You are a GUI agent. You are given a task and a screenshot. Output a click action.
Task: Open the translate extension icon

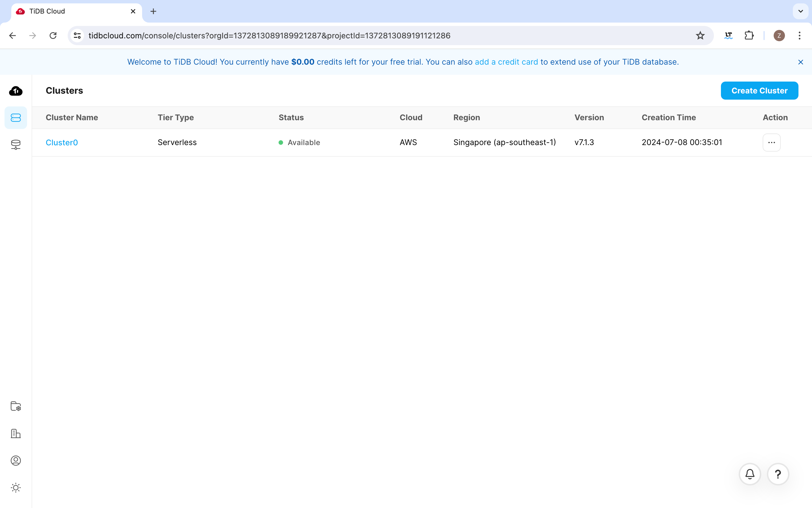point(729,36)
